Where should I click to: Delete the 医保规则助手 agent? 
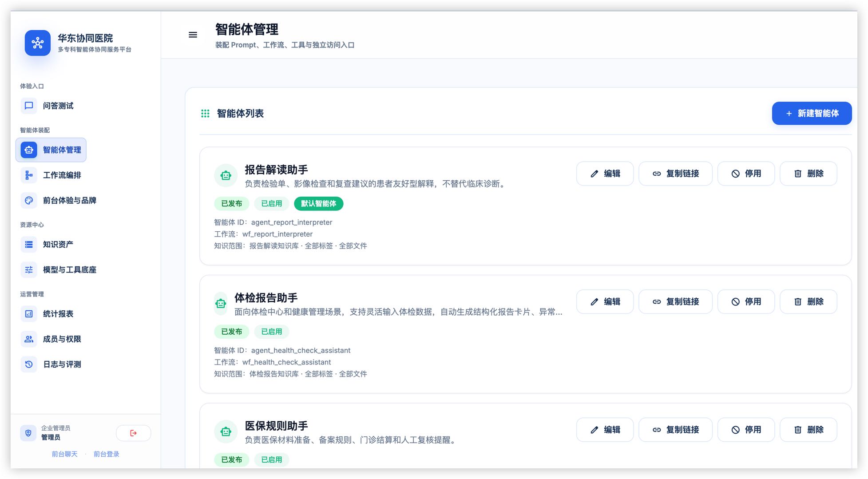[x=808, y=430]
